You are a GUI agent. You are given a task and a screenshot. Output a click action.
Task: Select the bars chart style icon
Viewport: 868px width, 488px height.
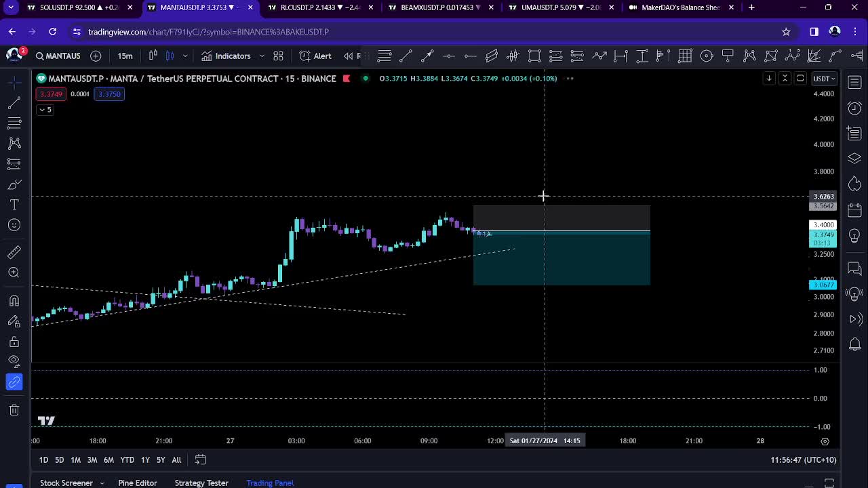point(153,56)
